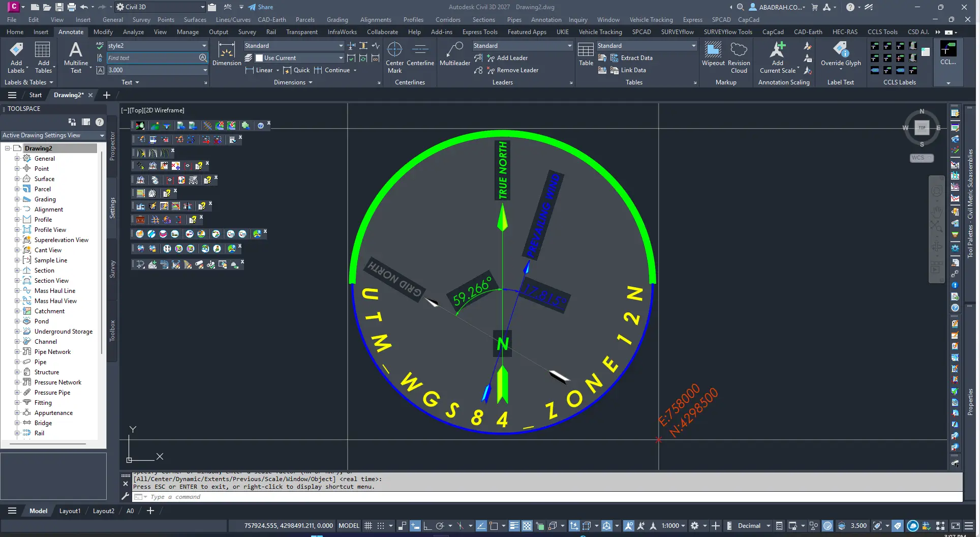Toggle lineweight display in status bar
The width and height of the screenshot is (980, 537).
[x=514, y=526]
